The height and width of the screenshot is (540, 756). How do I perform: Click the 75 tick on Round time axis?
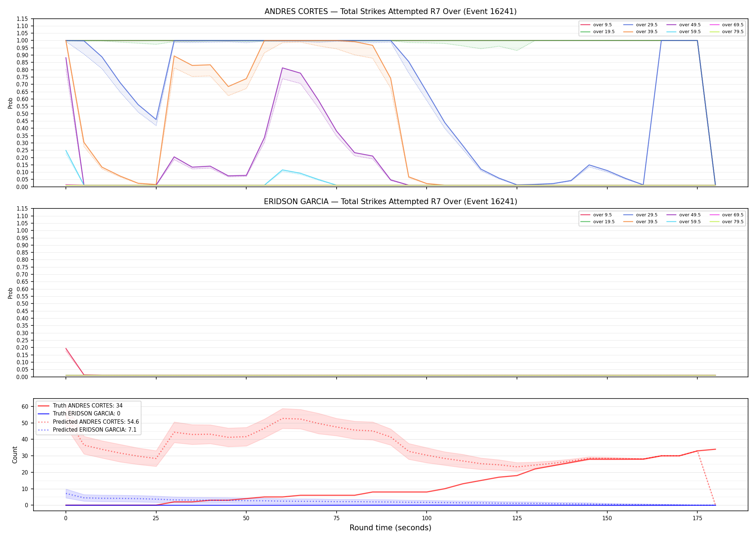(336, 518)
